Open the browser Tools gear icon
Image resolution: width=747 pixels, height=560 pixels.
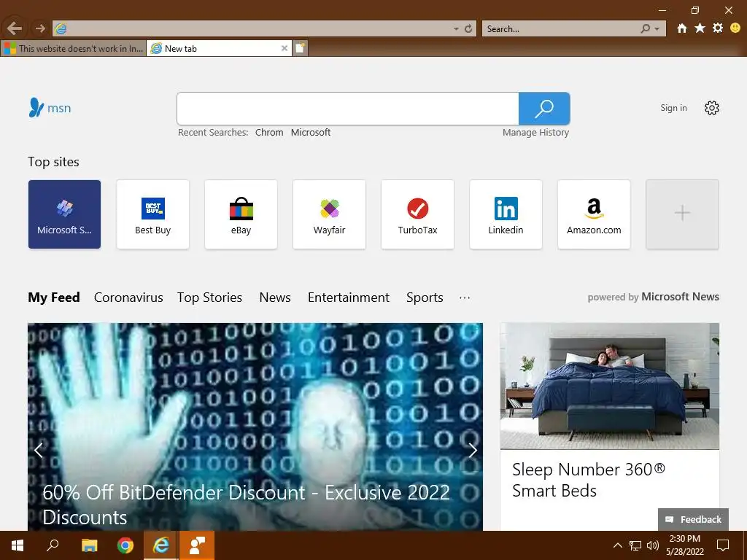click(718, 28)
